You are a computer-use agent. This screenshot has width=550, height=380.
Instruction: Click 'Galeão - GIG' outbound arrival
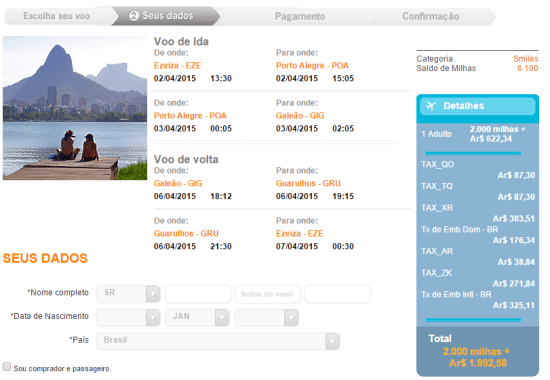pos(300,116)
